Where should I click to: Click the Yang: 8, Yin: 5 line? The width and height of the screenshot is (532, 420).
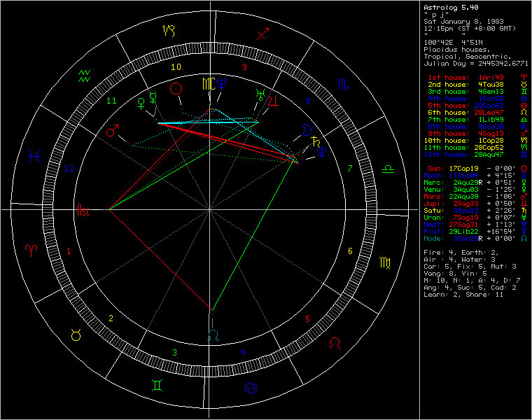point(455,274)
